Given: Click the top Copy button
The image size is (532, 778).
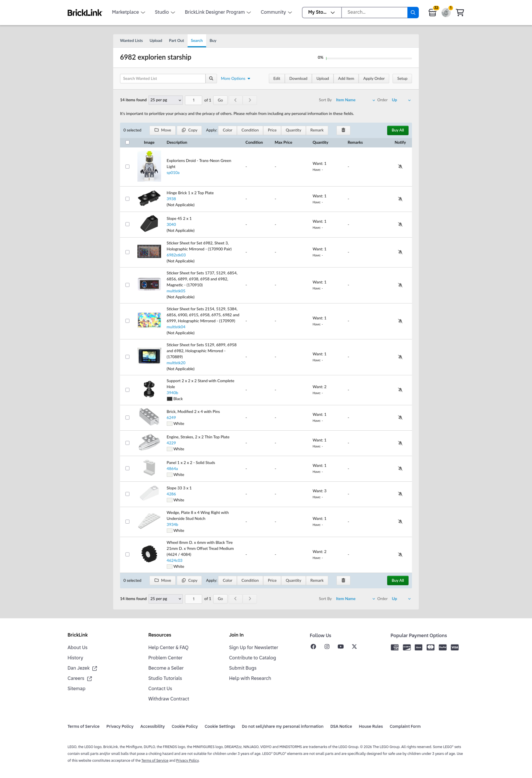Looking at the screenshot, I should click(189, 130).
